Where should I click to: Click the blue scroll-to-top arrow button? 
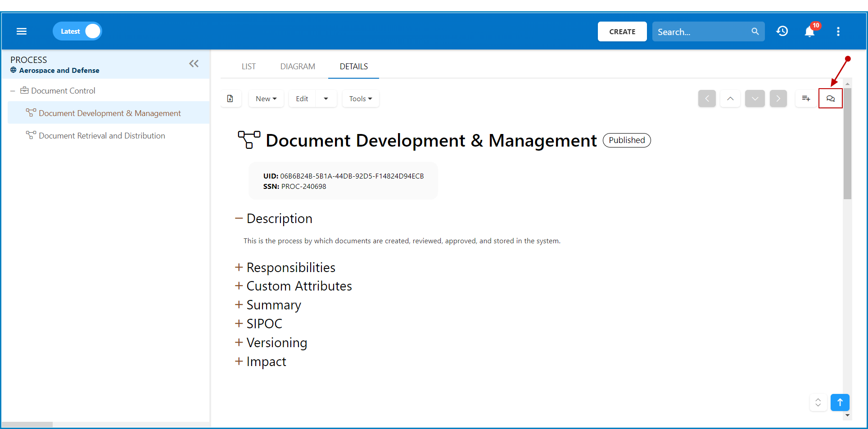point(840,402)
